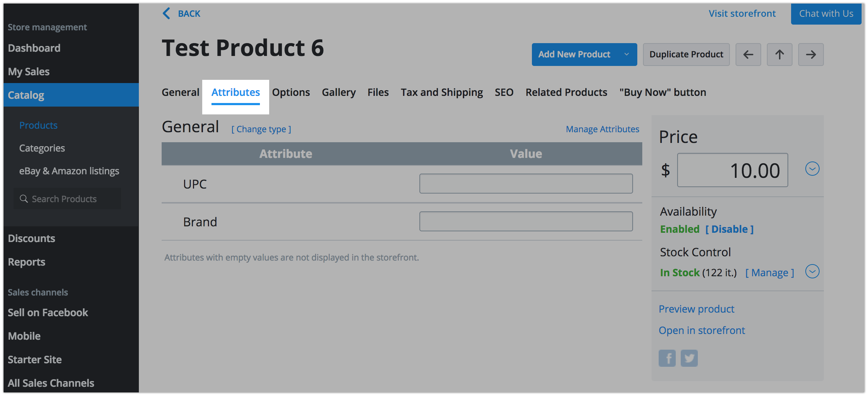
Task: Open My Sales in sidebar
Action: (28, 72)
